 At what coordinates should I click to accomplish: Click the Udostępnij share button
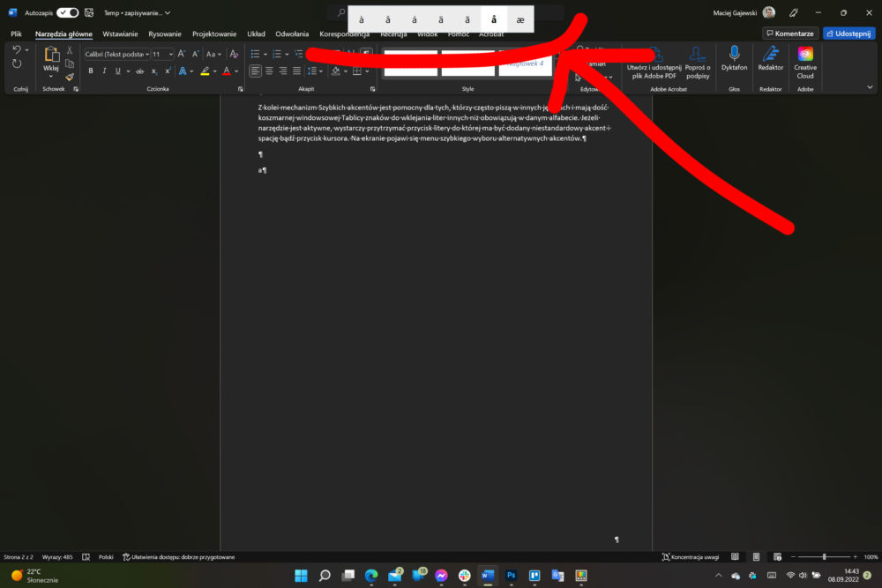pos(848,33)
